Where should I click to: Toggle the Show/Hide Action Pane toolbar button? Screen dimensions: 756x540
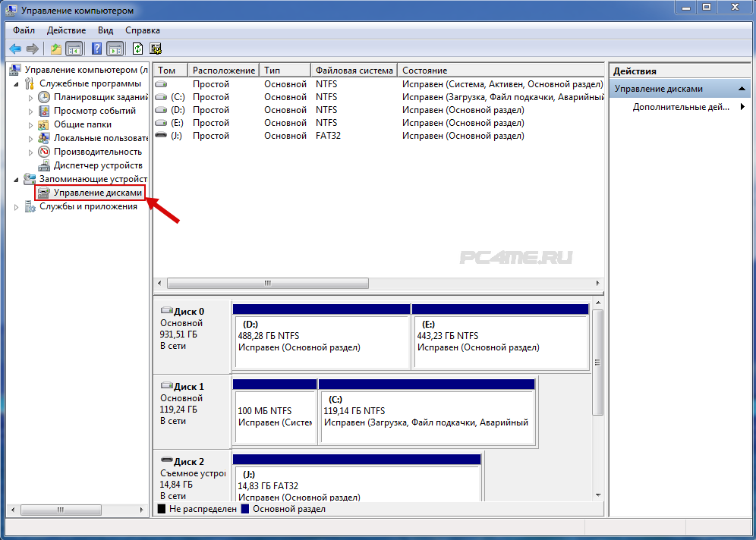click(x=115, y=49)
